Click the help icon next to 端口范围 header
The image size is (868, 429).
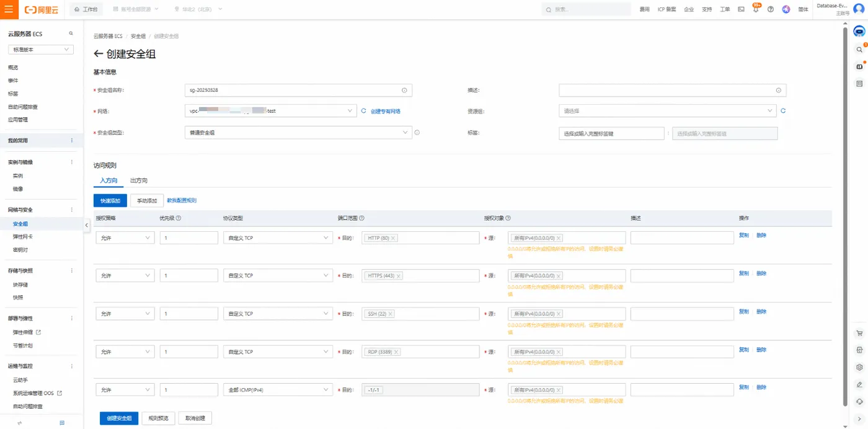(361, 218)
